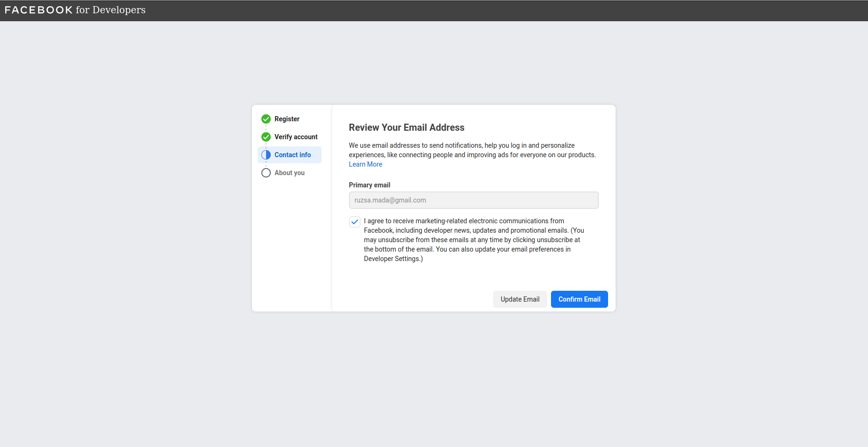
Task: Select the Contact info step
Action: [290, 155]
